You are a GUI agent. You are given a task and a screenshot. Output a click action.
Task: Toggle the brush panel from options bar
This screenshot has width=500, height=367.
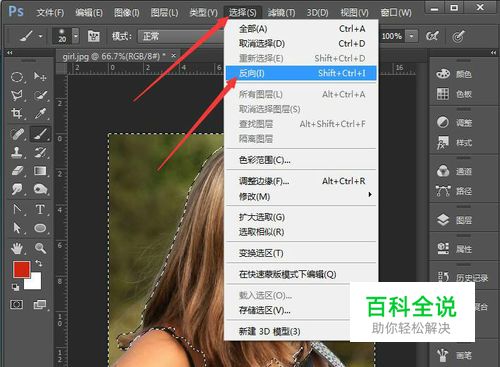[94, 36]
